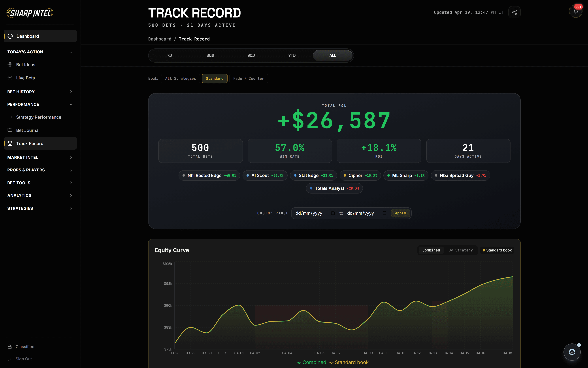
Task: Click the 500 Total Bets card
Action: coord(200,151)
